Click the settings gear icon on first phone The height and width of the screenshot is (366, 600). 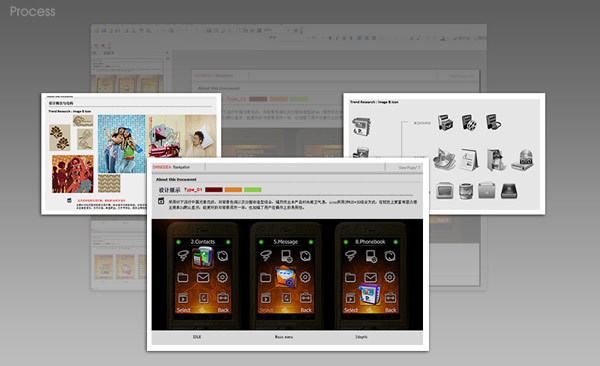222,277
